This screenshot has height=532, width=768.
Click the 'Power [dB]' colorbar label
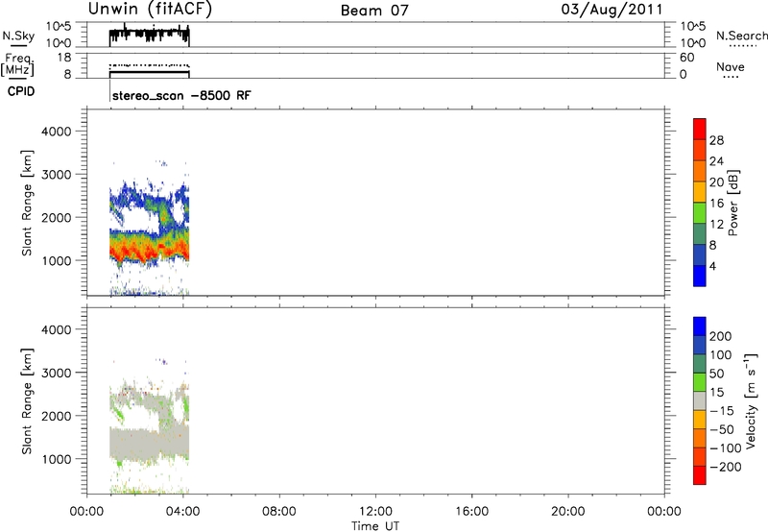pyautogui.click(x=733, y=203)
